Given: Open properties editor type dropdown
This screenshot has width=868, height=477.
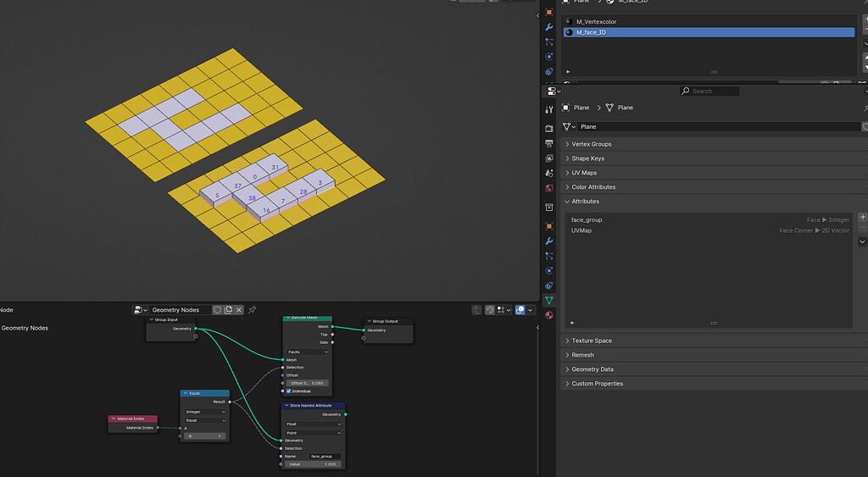Looking at the screenshot, I should [x=554, y=92].
